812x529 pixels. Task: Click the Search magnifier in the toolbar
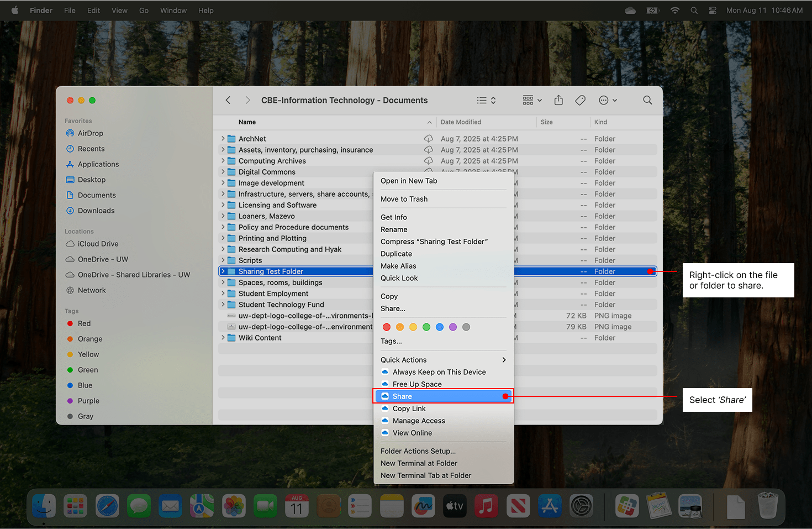click(x=647, y=100)
